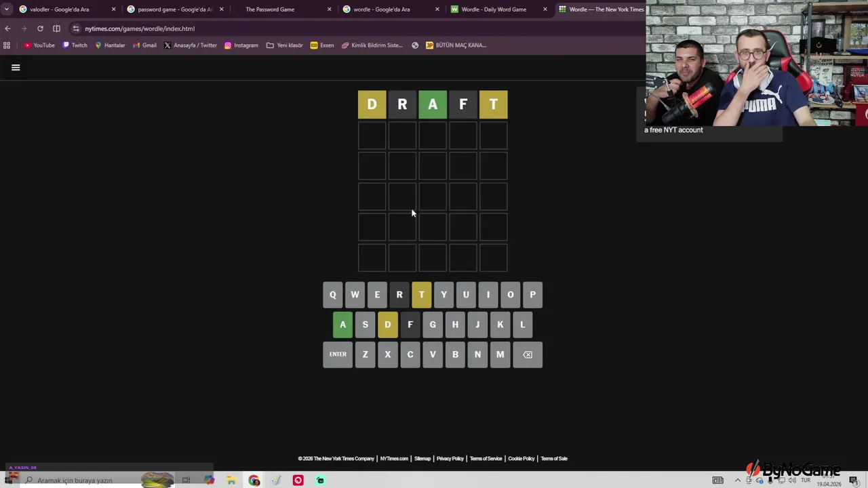View site information icon in address bar
This screenshot has height=488, width=868.
76,28
